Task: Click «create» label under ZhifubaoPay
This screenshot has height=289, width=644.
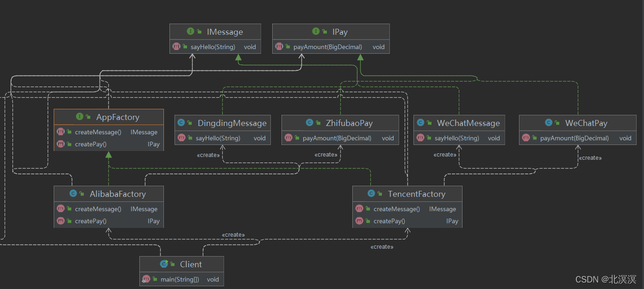Action: click(x=326, y=155)
